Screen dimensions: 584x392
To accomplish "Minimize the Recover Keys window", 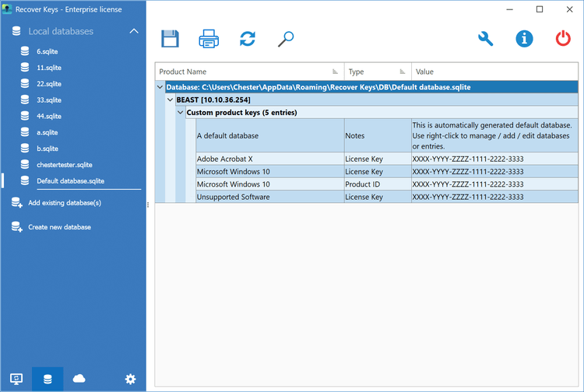I will (x=509, y=9).
